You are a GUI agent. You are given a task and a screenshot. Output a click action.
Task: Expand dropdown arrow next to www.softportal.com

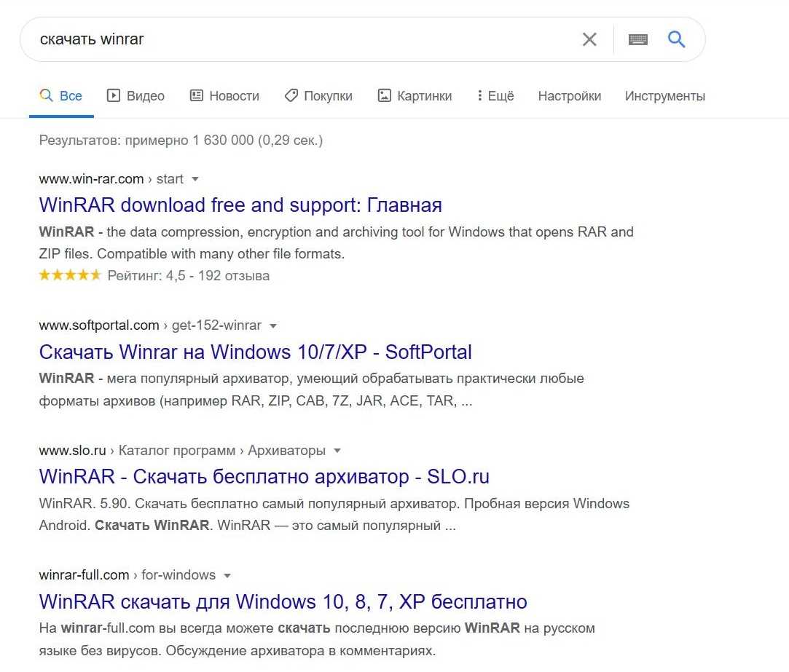273,325
